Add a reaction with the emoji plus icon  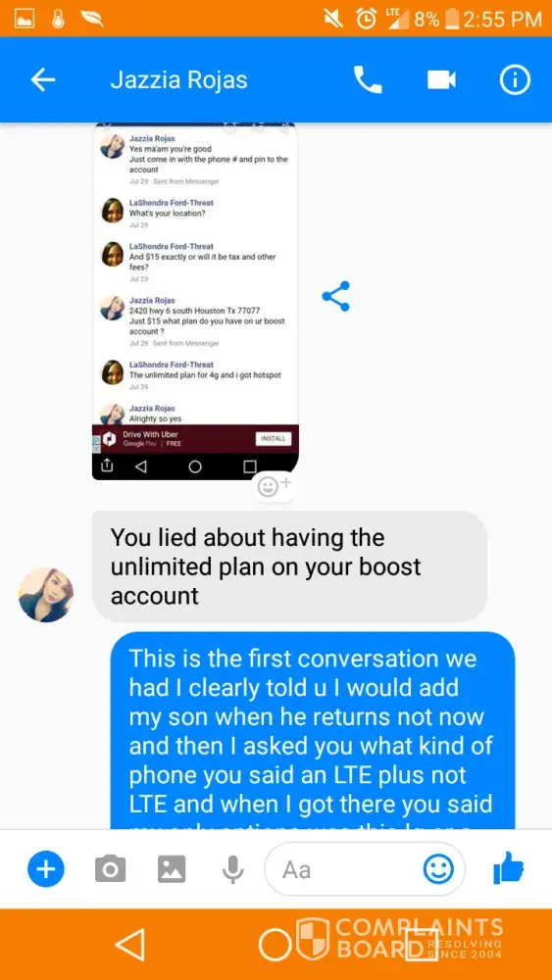[x=274, y=485]
